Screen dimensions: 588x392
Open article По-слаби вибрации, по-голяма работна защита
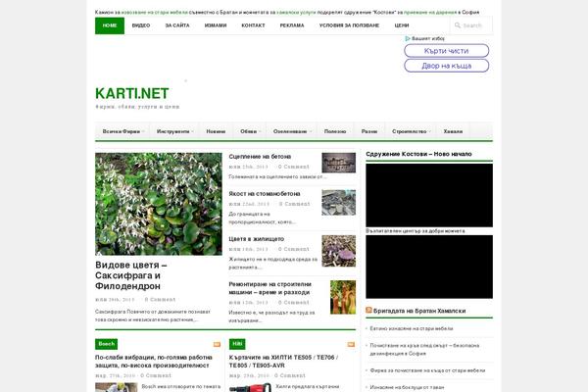click(x=154, y=362)
